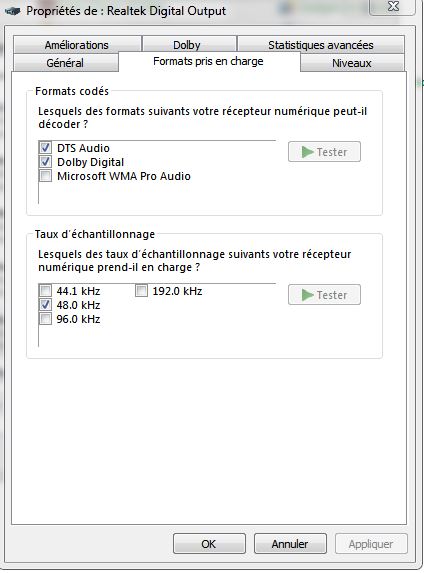Viewport: 424px width, 573px height.
Task: Click the speaker icon in title bar
Action: 12,11
